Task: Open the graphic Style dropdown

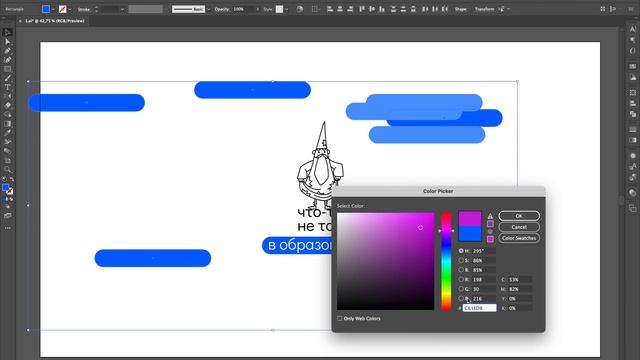Action: [287, 9]
